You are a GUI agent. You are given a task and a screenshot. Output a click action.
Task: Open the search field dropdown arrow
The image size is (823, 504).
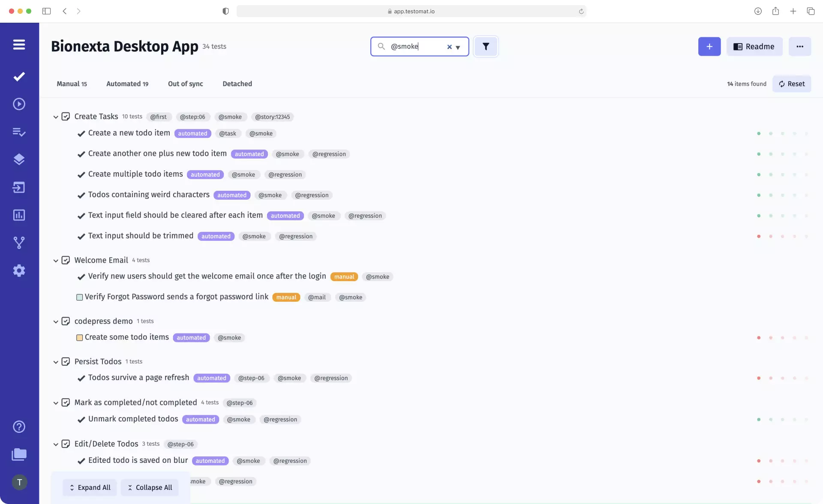[458, 47]
